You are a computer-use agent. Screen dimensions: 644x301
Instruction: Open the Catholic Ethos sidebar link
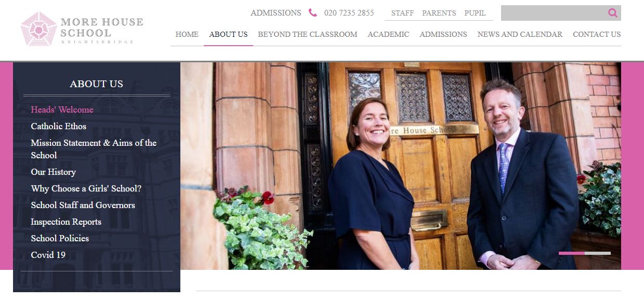pos(59,126)
